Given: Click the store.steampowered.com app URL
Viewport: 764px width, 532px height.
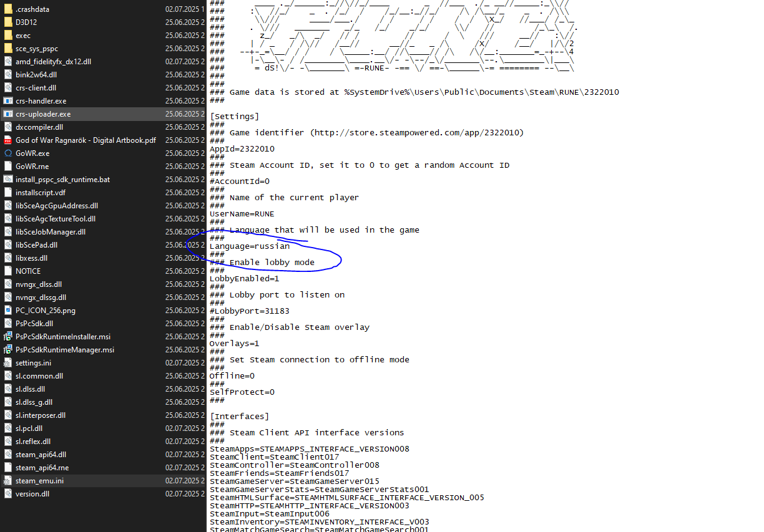Looking at the screenshot, I should pyautogui.click(x=418, y=133).
